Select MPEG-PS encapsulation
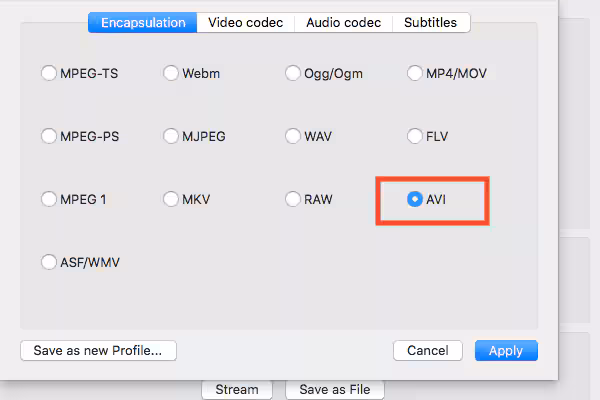 pos(48,136)
